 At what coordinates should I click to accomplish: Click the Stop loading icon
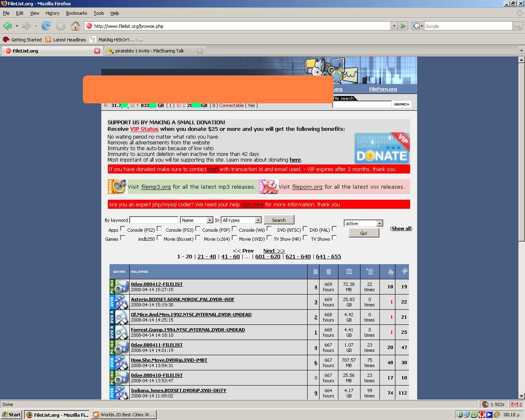pos(60,26)
